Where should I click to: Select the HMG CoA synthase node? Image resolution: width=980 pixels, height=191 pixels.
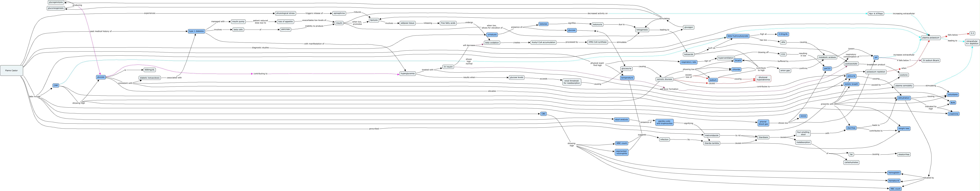coord(598,42)
